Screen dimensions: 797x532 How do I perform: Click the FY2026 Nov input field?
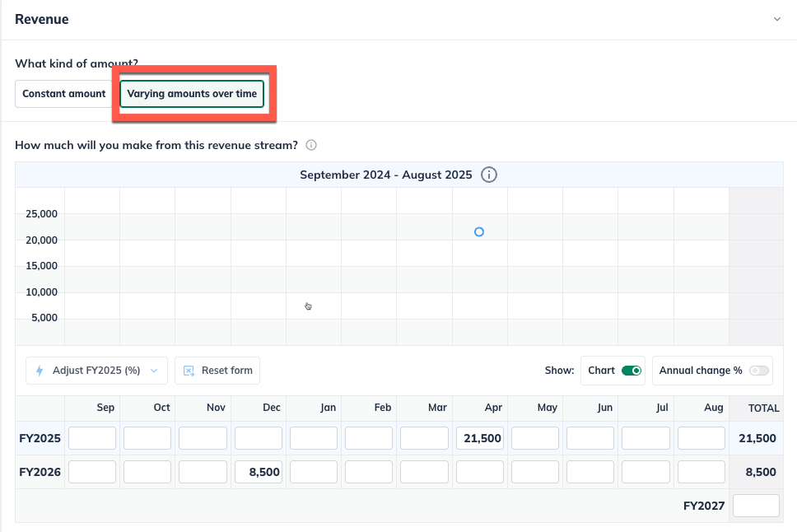203,472
